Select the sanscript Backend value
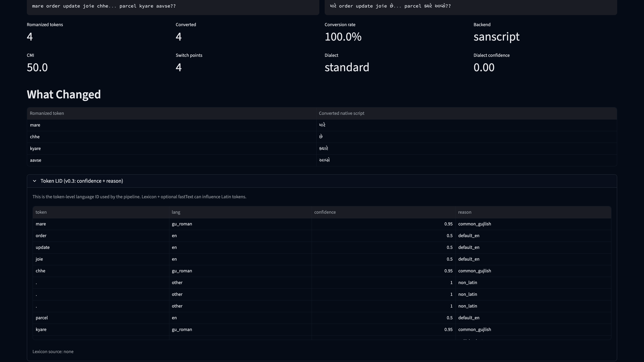This screenshot has height=362, width=644. (496, 37)
